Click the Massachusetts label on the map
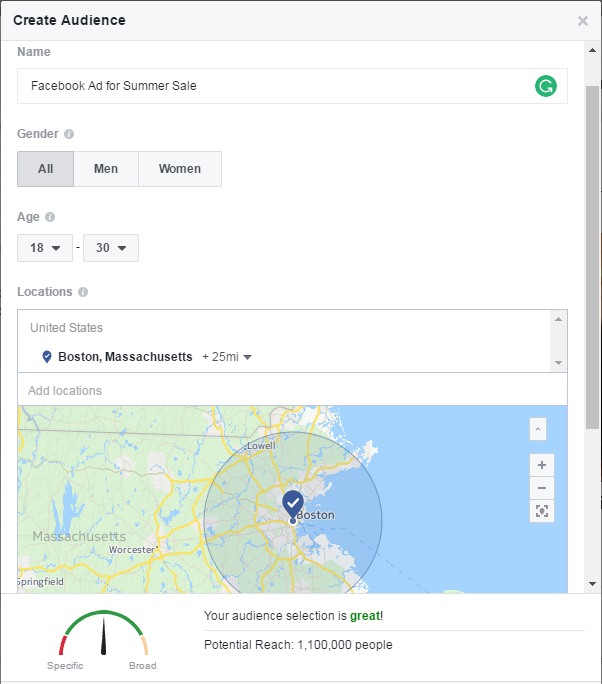 (x=79, y=537)
